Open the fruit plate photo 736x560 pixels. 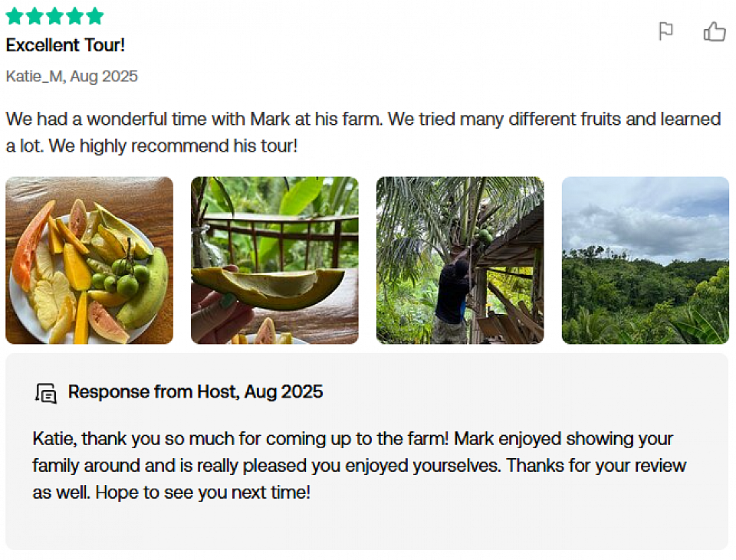(x=89, y=260)
